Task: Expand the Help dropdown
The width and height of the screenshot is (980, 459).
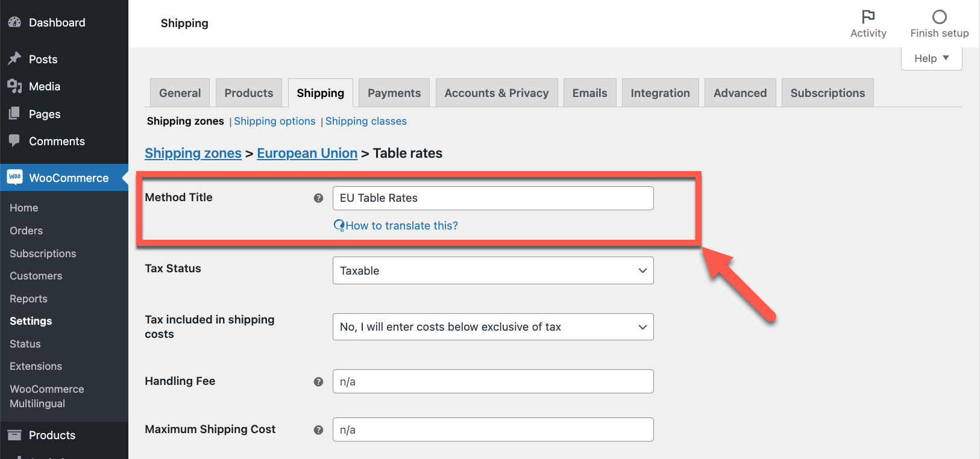Action: click(x=931, y=58)
